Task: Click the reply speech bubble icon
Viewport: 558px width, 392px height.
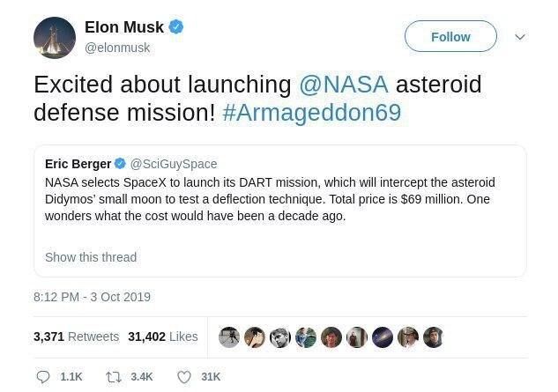Action: (x=43, y=377)
